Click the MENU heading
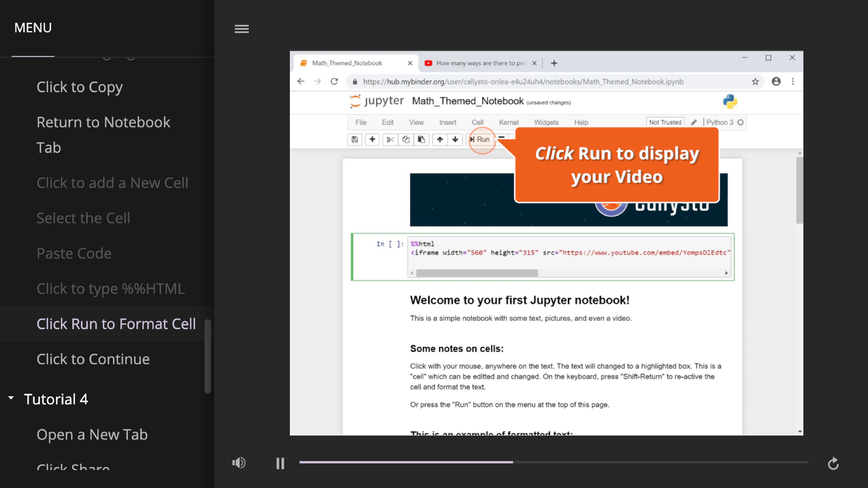868x488 pixels. (33, 28)
